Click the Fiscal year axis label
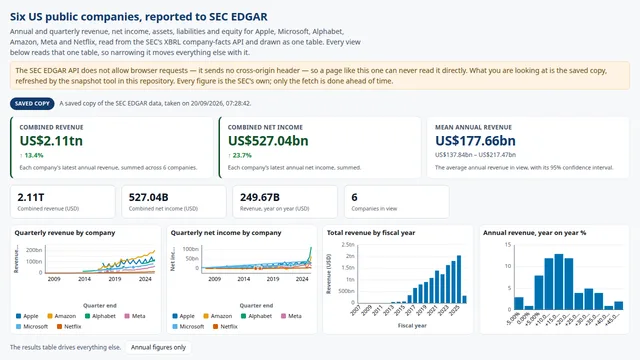 click(x=412, y=326)
